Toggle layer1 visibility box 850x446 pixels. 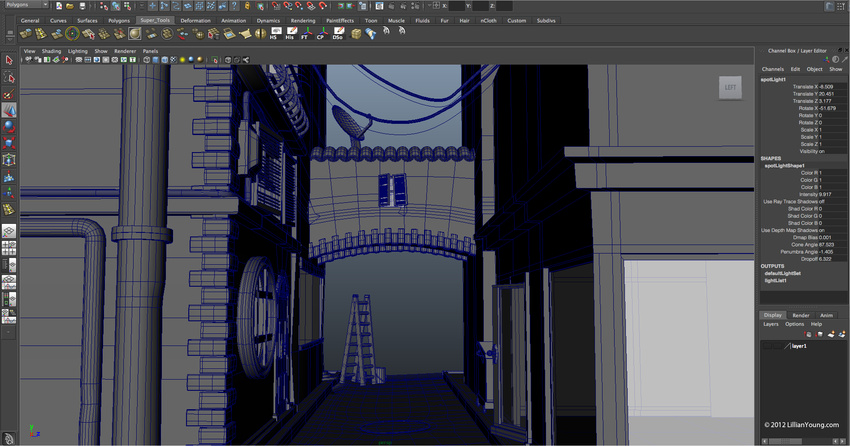pyautogui.click(x=767, y=346)
